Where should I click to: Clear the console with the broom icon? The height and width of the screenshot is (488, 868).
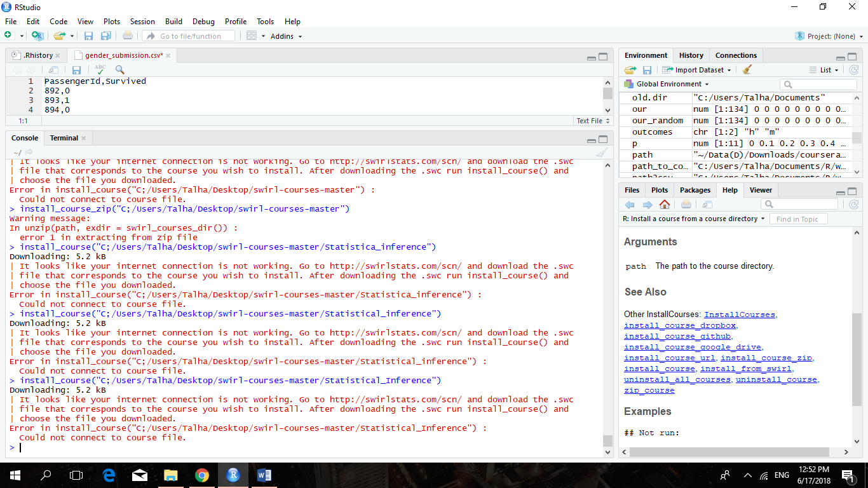click(601, 152)
